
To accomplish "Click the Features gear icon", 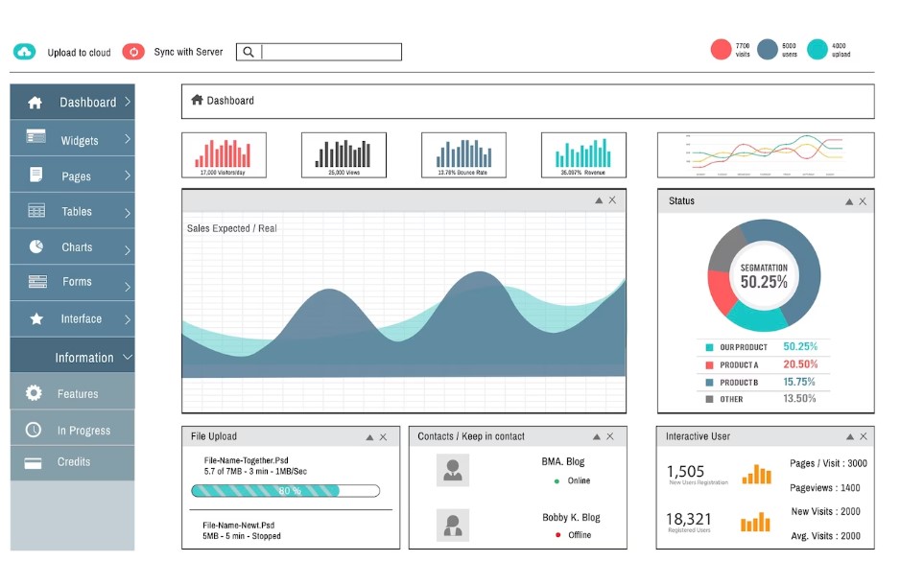I will pyautogui.click(x=34, y=393).
